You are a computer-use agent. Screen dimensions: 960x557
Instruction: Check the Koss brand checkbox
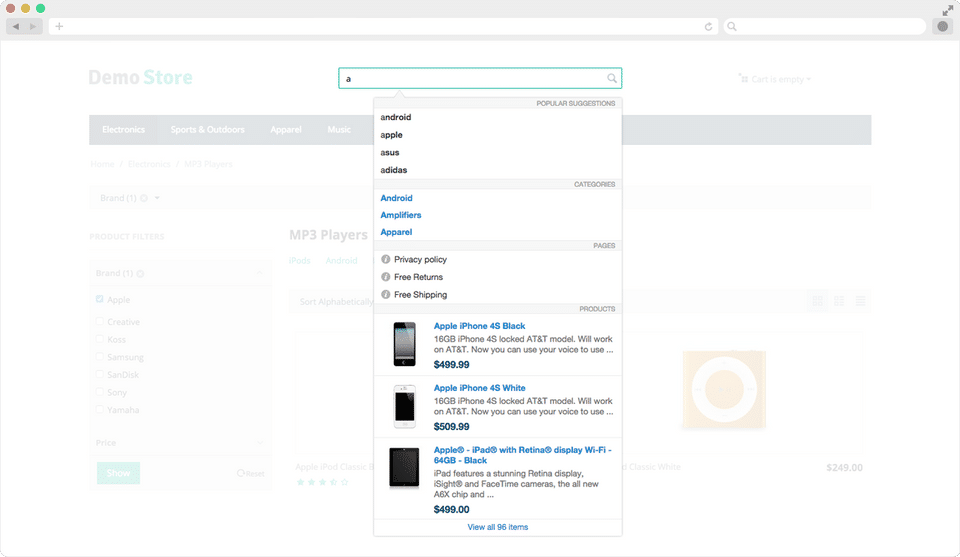99,339
